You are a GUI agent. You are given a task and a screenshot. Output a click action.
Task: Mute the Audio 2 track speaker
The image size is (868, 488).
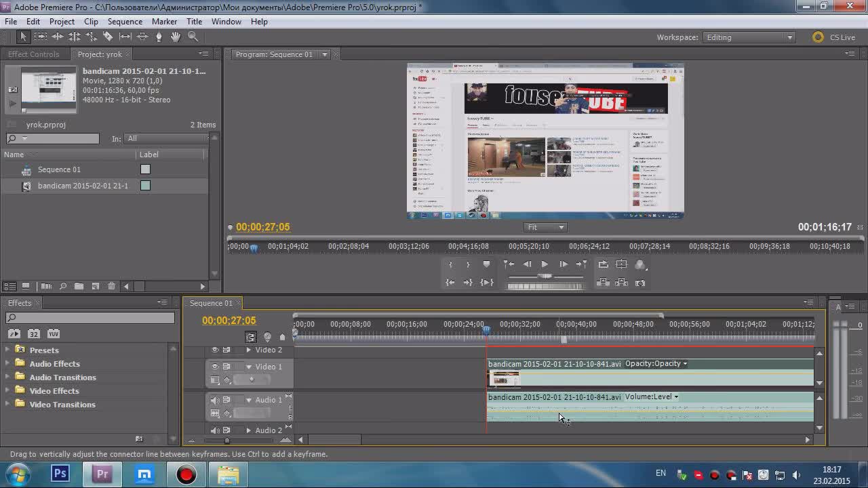point(215,430)
